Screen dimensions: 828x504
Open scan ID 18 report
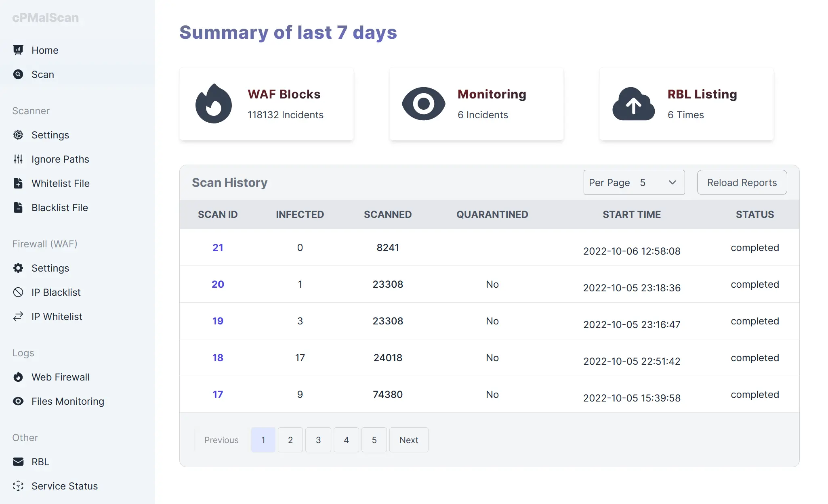218,358
